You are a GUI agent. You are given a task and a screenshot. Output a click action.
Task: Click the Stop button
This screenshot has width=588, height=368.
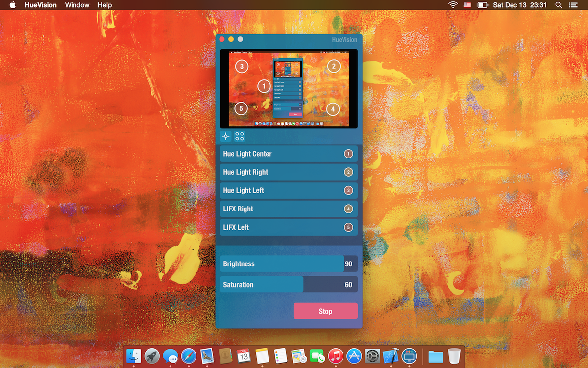pyautogui.click(x=325, y=311)
